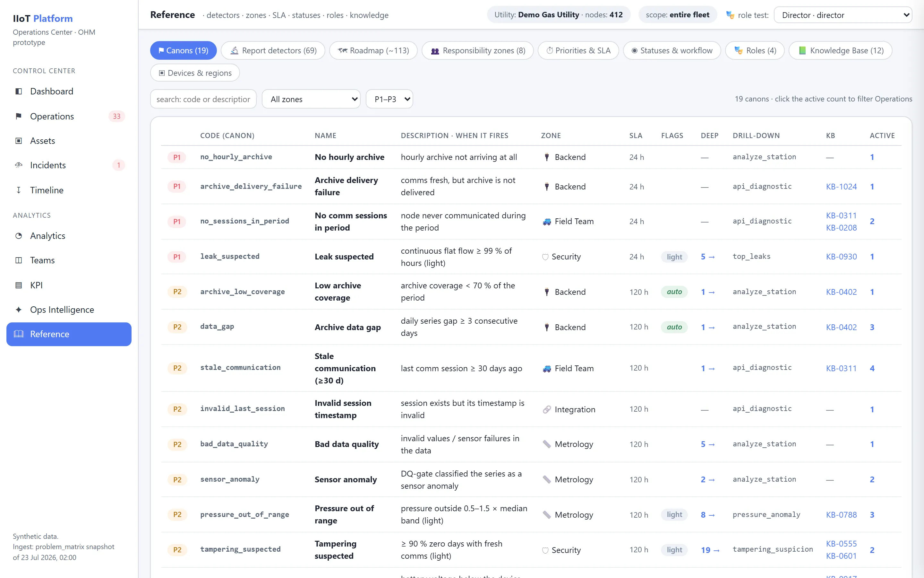The image size is (924, 578).
Task: Click tampering_suspicion drill-down text
Action: tap(773, 549)
